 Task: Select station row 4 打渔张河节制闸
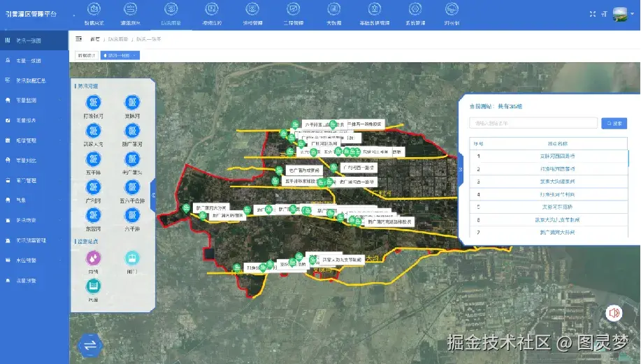coord(549,194)
